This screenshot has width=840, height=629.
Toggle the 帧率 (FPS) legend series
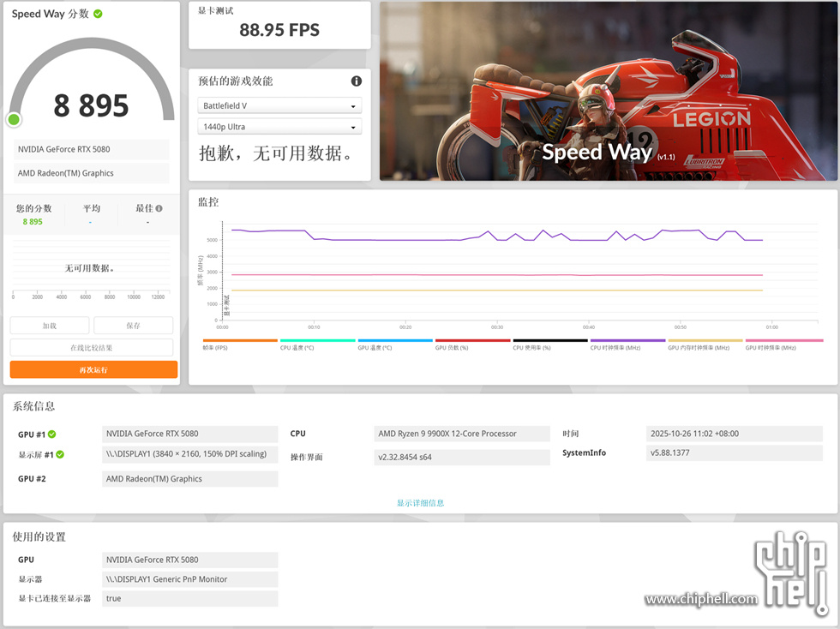(240, 344)
